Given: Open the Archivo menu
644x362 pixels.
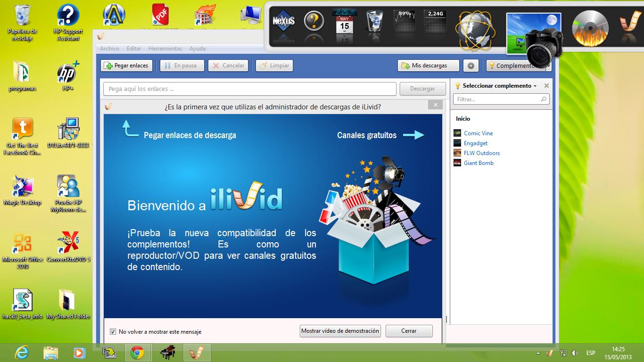Looking at the screenshot, I should [x=109, y=49].
